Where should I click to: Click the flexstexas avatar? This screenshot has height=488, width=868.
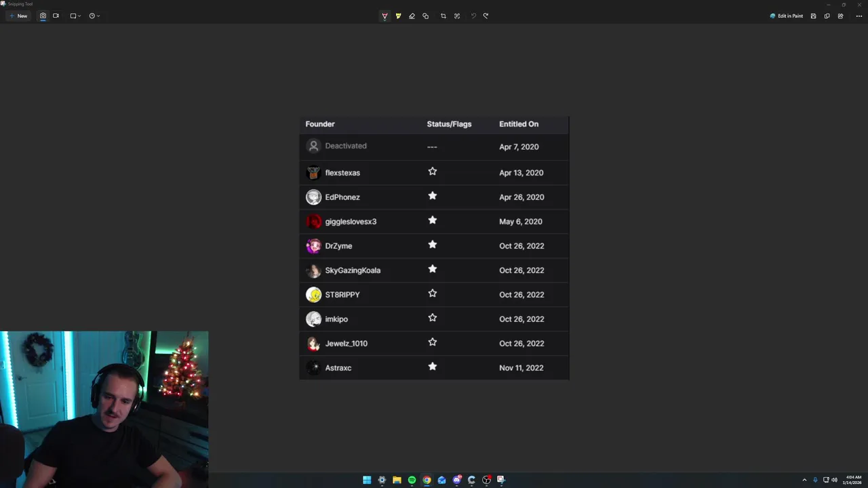point(313,173)
